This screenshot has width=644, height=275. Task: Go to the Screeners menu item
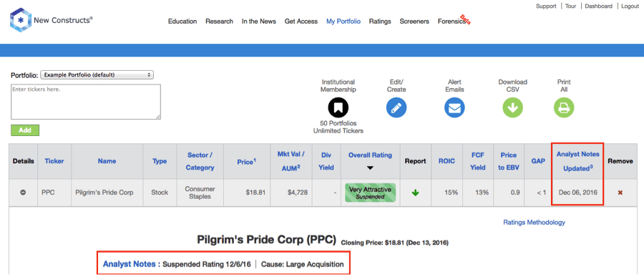414,21
